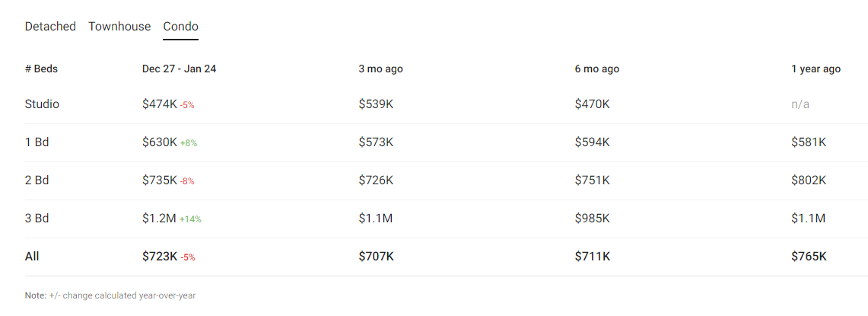Click the Dec 27 - Jan 24 header
The height and width of the screenshot is (316, 868).
click(179, 69)
